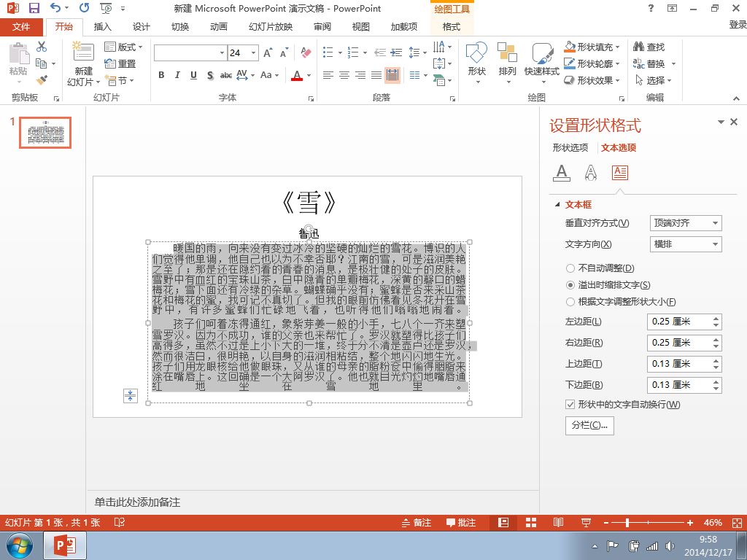
Task: Redo the last action
Action: point(85,8)
